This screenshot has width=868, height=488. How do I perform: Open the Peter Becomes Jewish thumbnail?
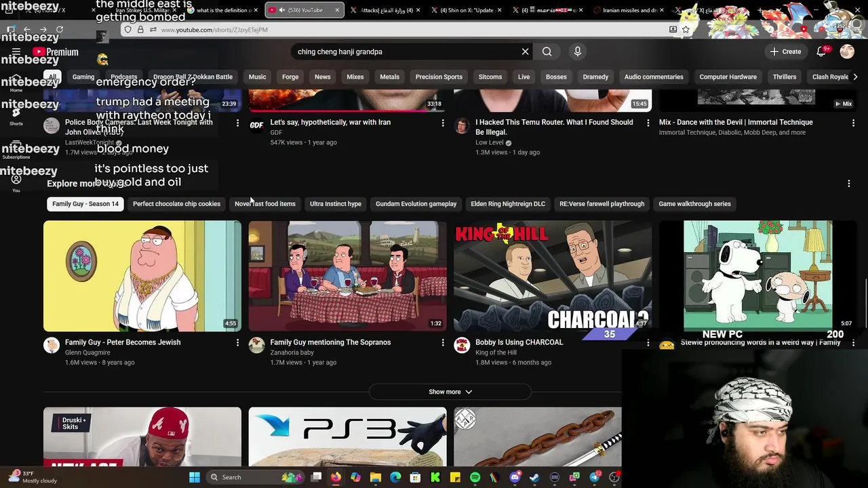click(142, 276)
